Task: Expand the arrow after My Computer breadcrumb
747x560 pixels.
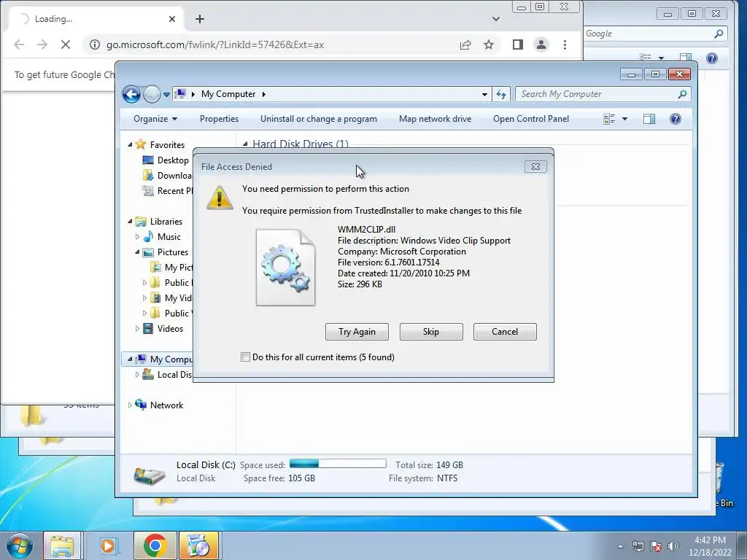Action: [263, 94]
